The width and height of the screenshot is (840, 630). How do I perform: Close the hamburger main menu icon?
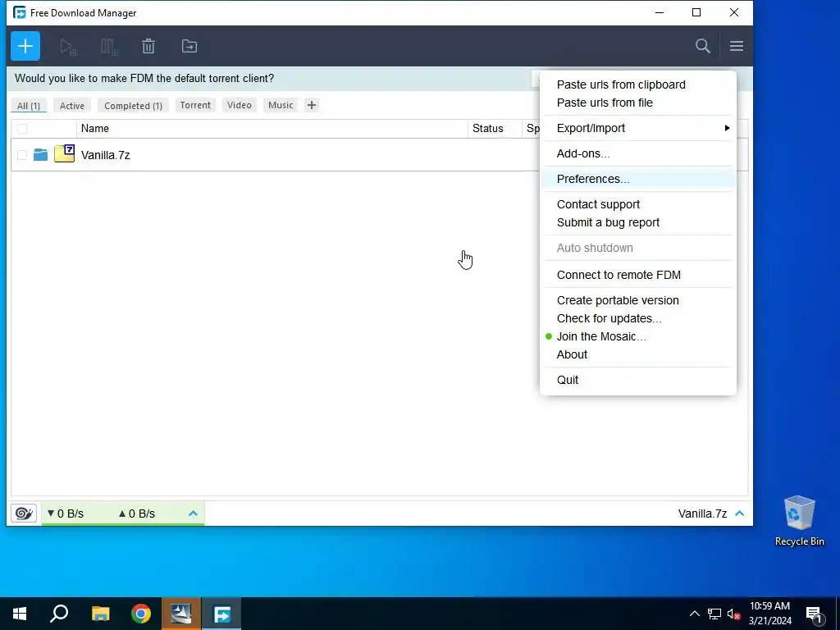(736, 46)
